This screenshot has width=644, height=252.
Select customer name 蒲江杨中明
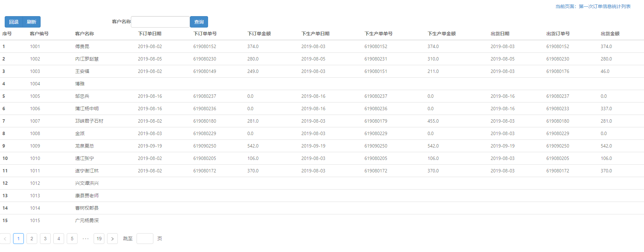click(x=87, y=109)
